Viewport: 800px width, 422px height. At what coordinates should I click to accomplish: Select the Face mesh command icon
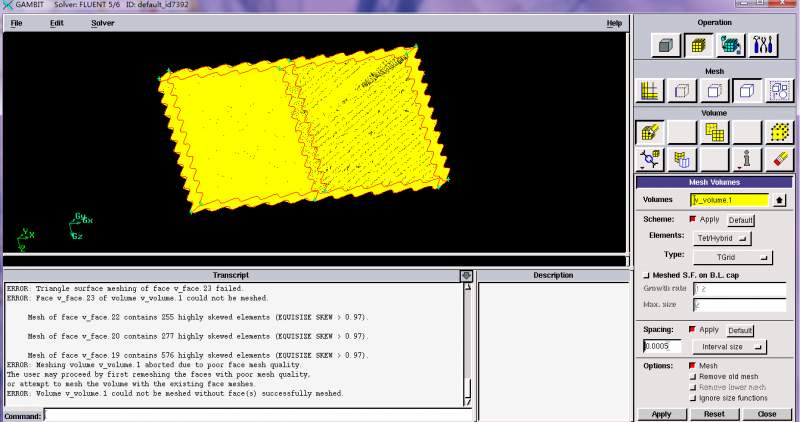[x=715, y=91]
